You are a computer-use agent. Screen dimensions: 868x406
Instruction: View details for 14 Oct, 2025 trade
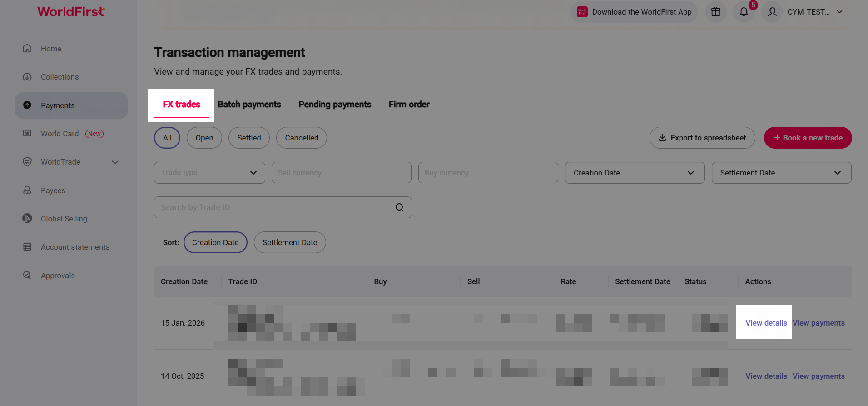pyautogui.click(x=766, y=376)
